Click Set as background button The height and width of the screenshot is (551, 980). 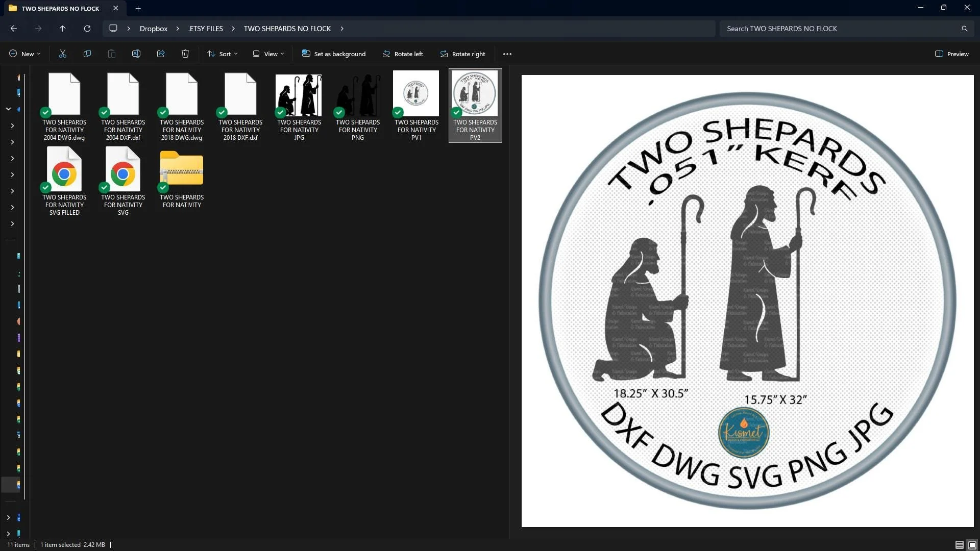334,54
